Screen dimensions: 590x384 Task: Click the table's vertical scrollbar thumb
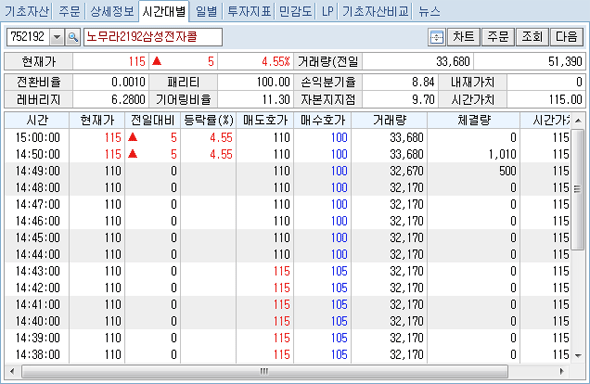[x=577, y=189]
